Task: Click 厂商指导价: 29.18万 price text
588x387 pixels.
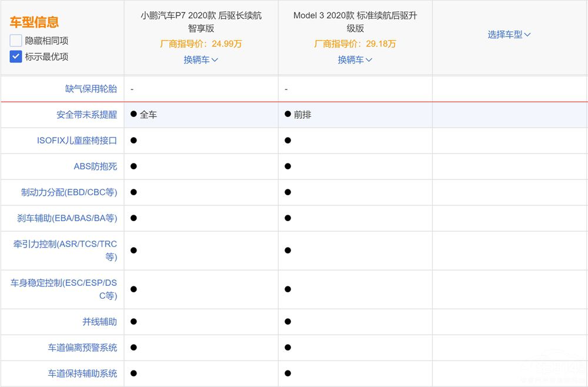Action: (x=355, y=44)
